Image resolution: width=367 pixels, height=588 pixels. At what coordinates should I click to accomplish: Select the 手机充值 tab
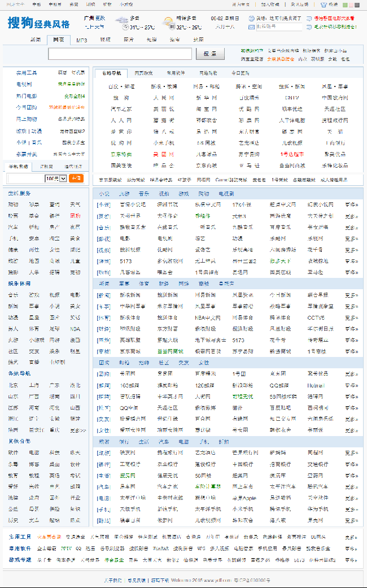point(18,166)
